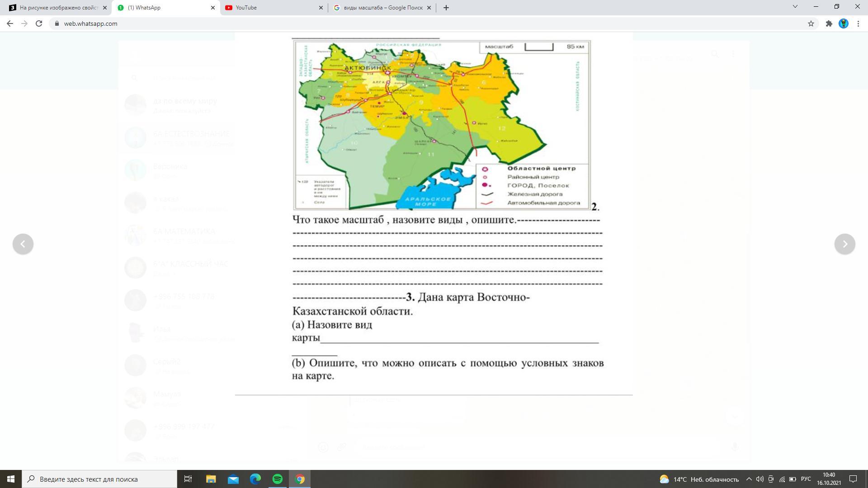
Task: Click the browser back arrow
Action: pos(10,23)
